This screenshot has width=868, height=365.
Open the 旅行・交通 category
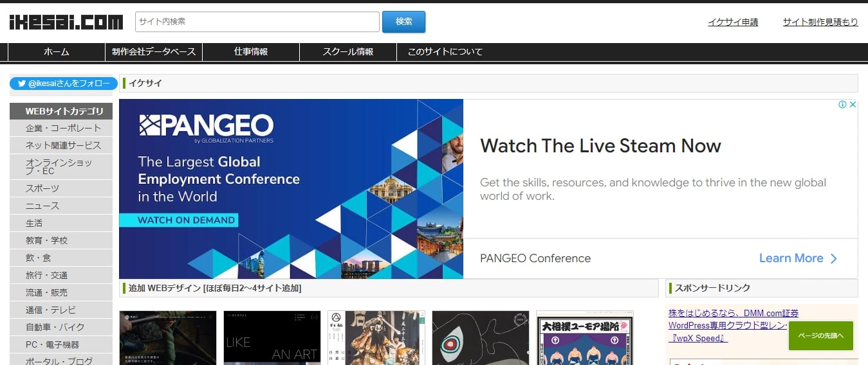61,276
